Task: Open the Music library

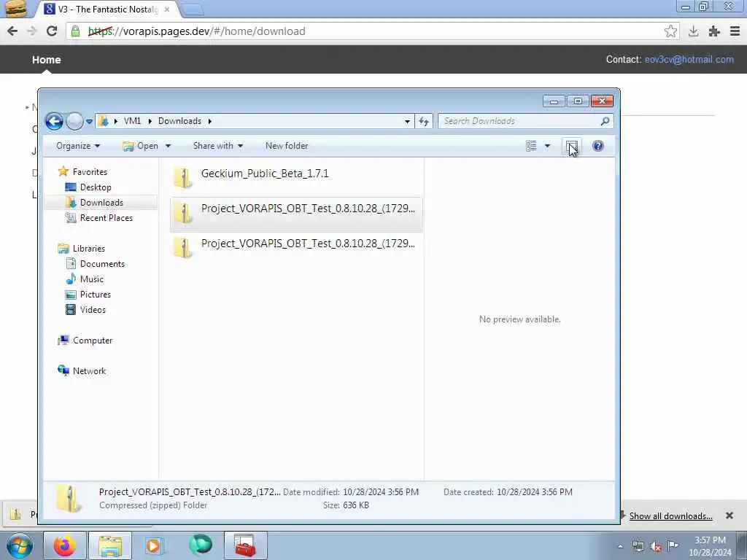Action: tap(85, 279)
